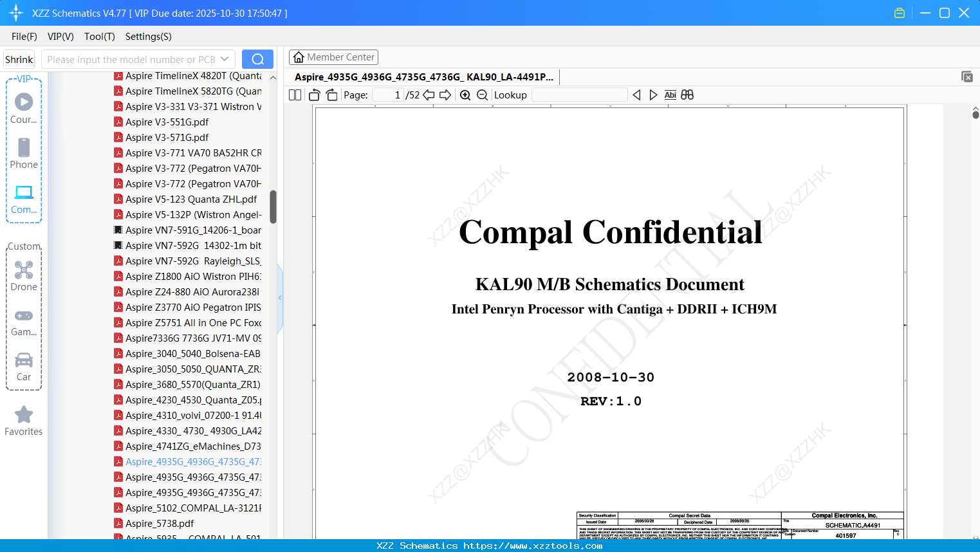Rotate page counterclockwise
The height and width of the screenshot is (552, 980).
(315, 95)
